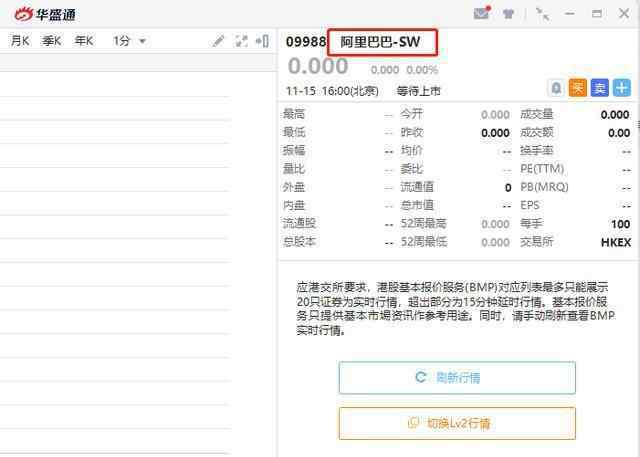Open the 1分 interval dropdown
Viewport: 640px width, 457px height.
tap(129, 41)
